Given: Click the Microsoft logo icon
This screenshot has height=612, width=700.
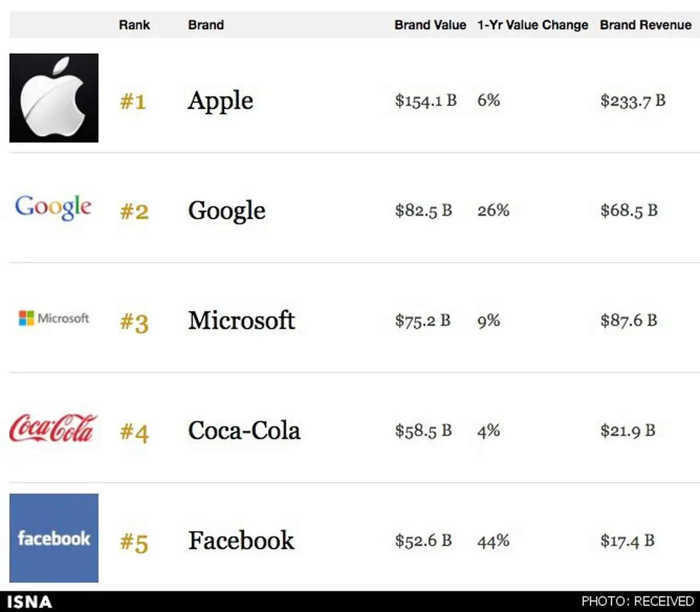Looking at the screenshot, I should click(54, 318).
